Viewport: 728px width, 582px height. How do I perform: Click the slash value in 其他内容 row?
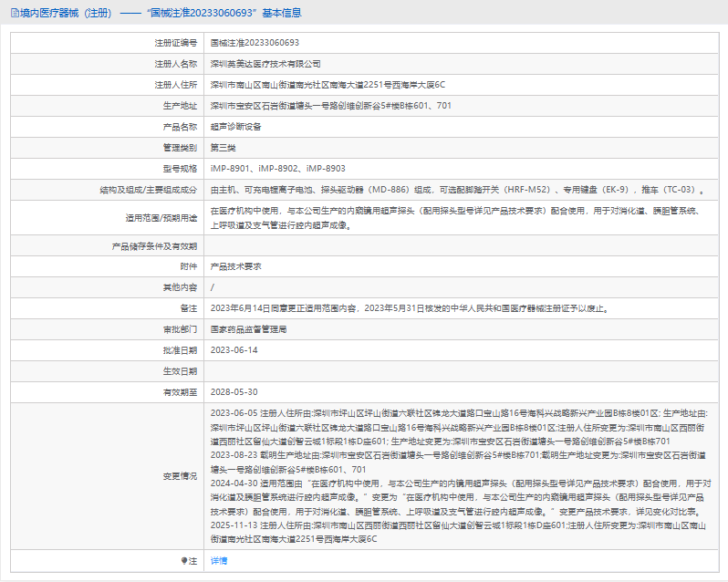click(x=213, y=287)
